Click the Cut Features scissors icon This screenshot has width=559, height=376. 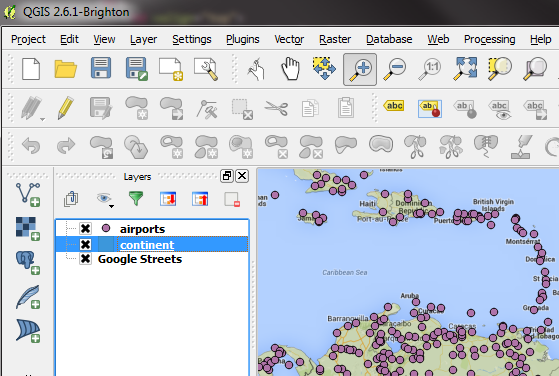click(276, 108)
